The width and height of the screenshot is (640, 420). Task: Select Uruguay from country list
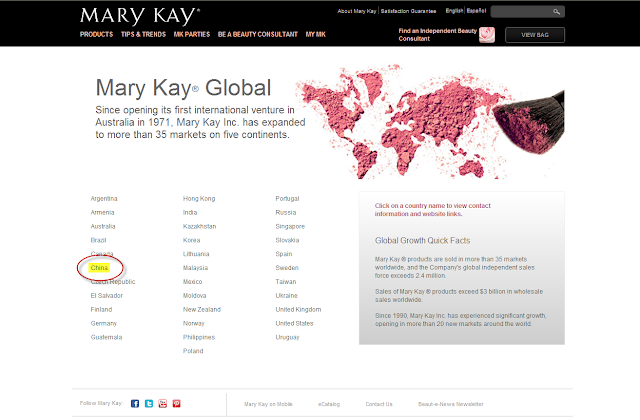[x=287, y=337]
